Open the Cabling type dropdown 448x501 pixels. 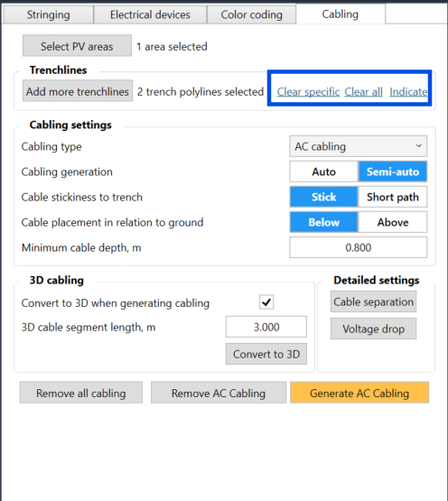click(359, 146)
